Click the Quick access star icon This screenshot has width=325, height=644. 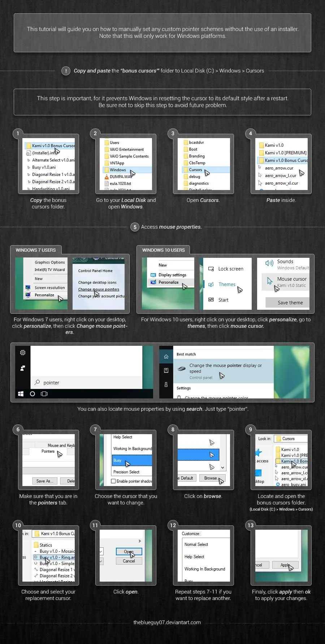point(258,453)
